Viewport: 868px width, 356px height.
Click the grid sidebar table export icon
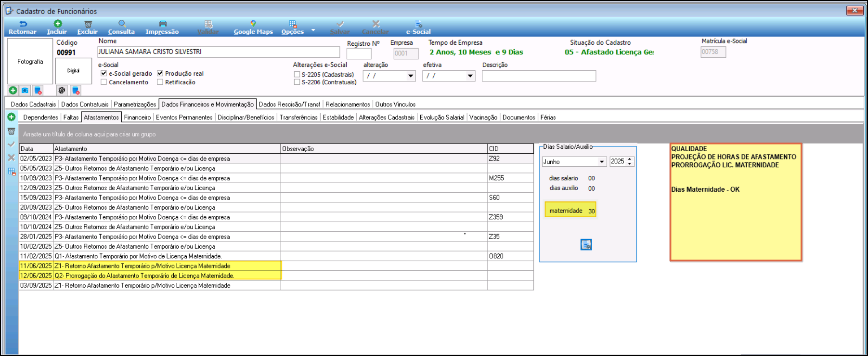tap(12, 171)
